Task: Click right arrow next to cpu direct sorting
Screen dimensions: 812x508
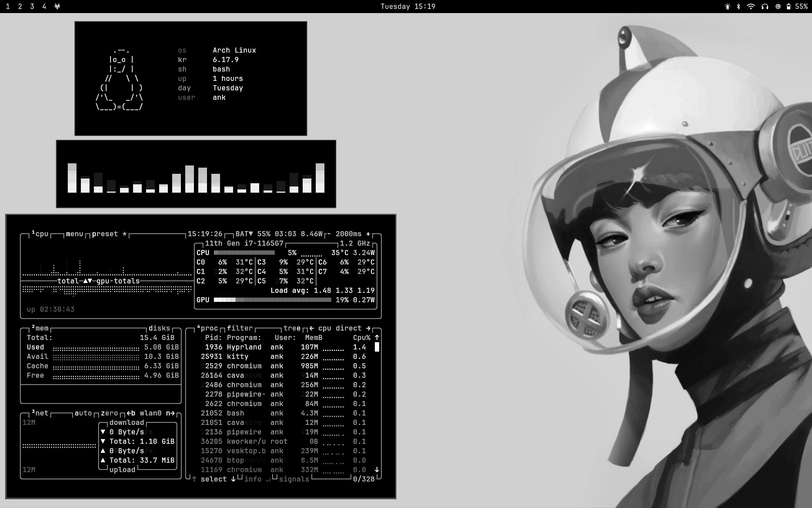Action: (368, 328)
